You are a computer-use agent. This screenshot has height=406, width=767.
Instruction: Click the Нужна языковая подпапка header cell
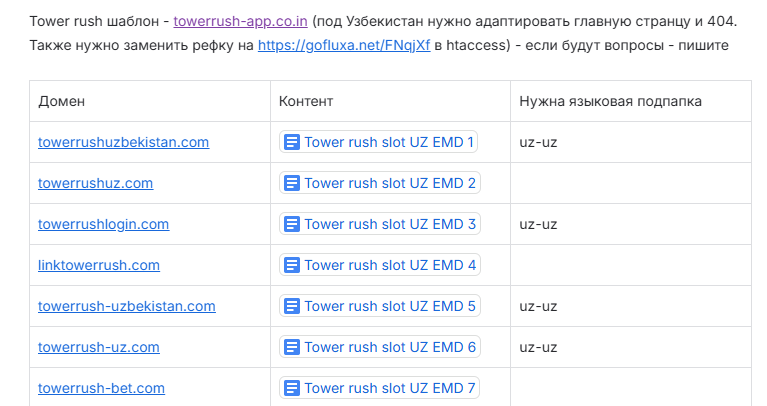tap(631, 101)
